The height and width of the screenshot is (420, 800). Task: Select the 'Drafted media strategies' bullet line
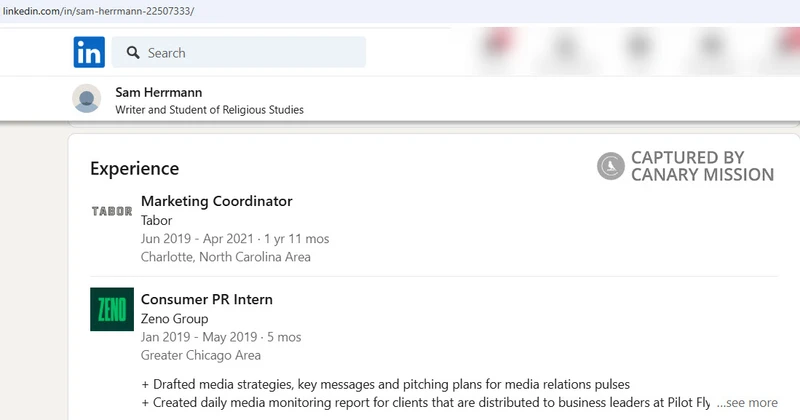pos(385,384)
